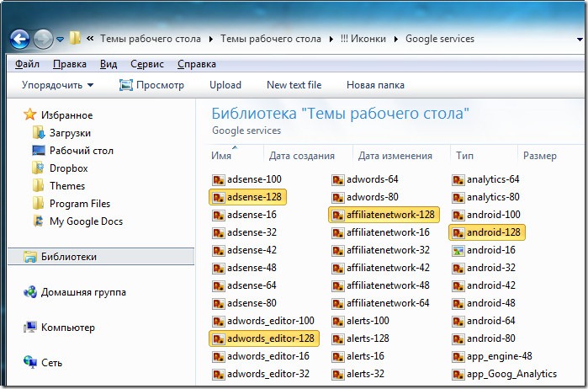Select file adsense-32

[245, 232]
